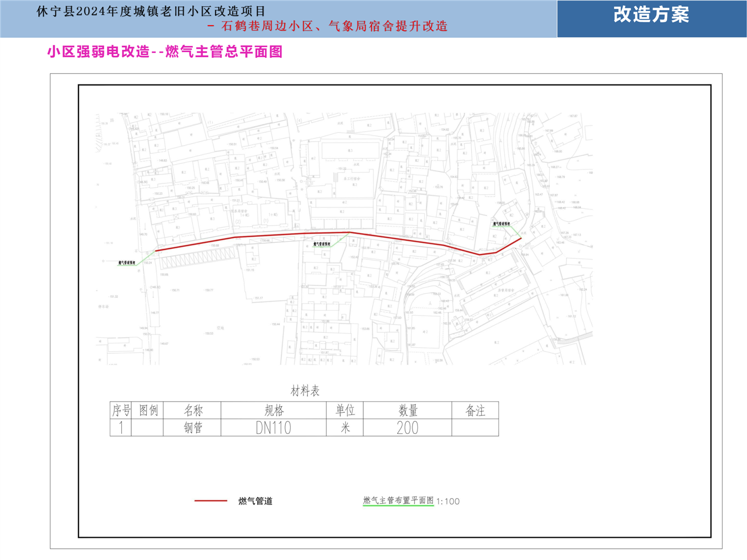This screenshot has width=747, height=560.
Task: Select the 米 unit cell
Action: 345,428
